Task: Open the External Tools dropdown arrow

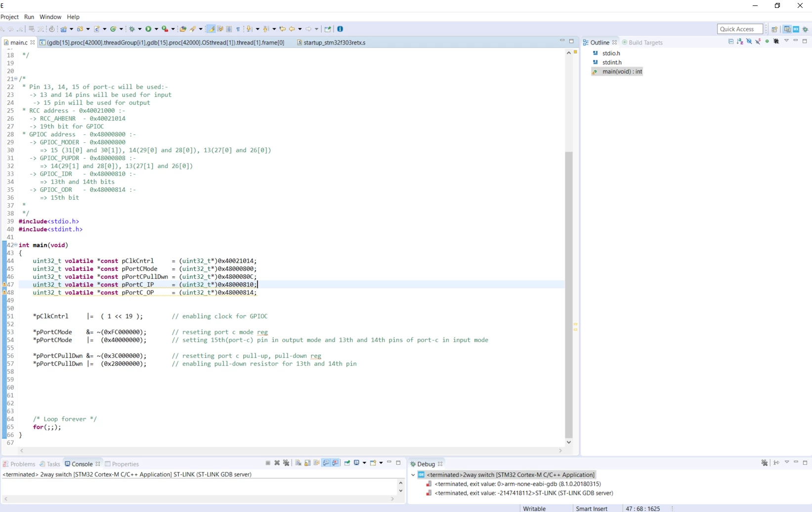Action: [173, 29]
